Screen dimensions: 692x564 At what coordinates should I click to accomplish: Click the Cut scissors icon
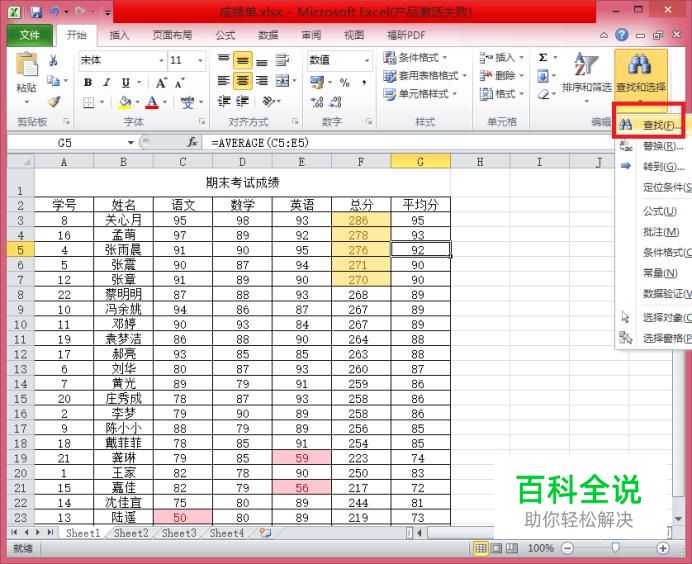[x=53, y=60]
